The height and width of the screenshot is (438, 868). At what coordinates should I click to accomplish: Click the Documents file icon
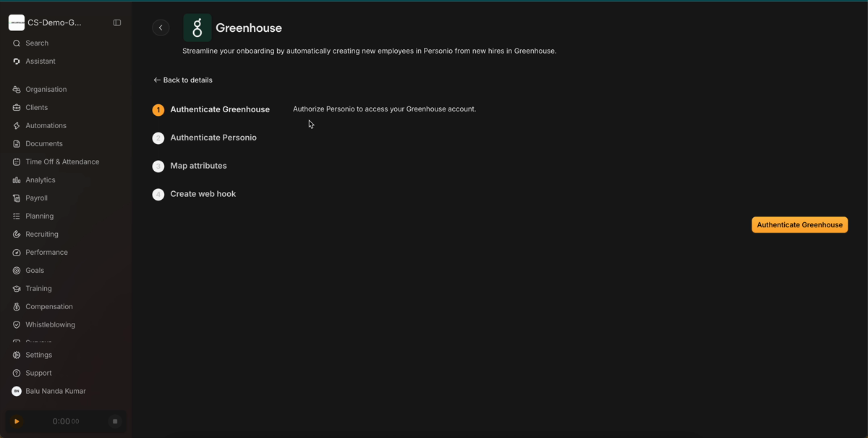17,144
